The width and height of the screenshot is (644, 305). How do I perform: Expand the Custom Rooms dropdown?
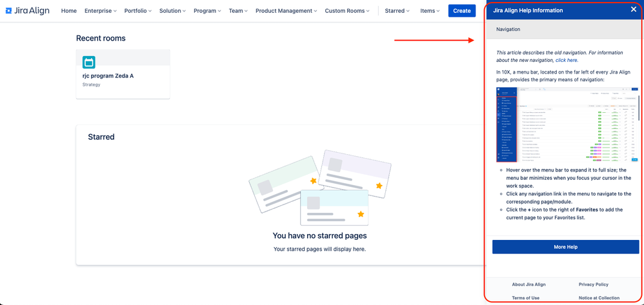(347, 11)
